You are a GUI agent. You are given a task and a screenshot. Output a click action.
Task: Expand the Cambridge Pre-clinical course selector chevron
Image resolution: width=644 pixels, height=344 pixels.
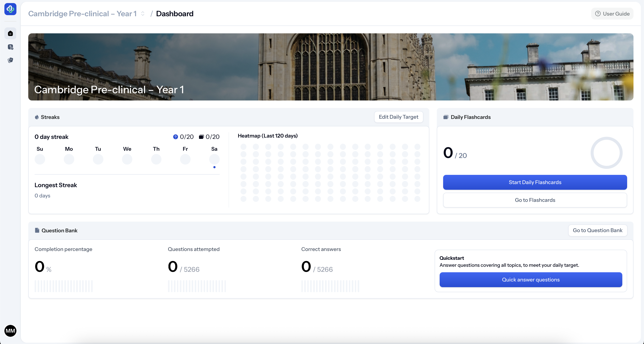[x=143, y=14]
